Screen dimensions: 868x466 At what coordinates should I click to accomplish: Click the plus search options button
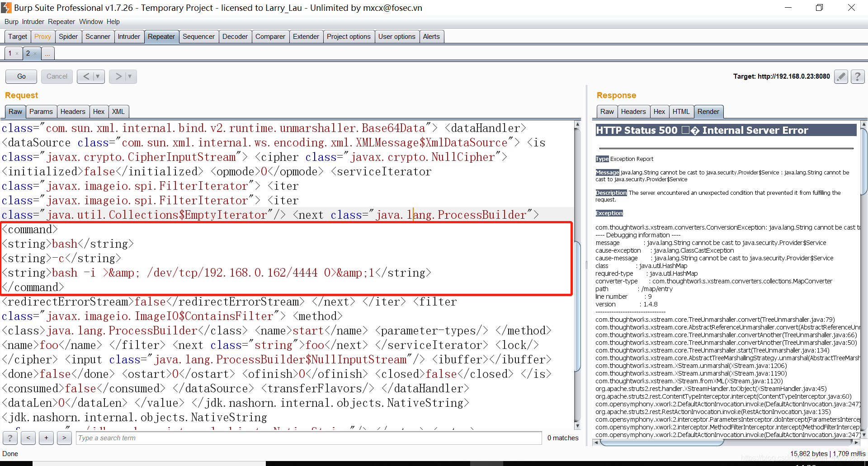46,438
